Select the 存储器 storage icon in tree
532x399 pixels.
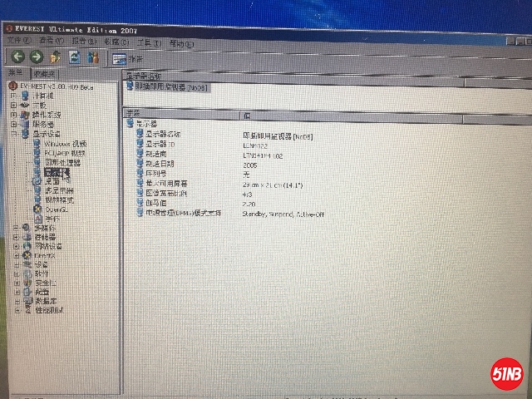[27, 237]
